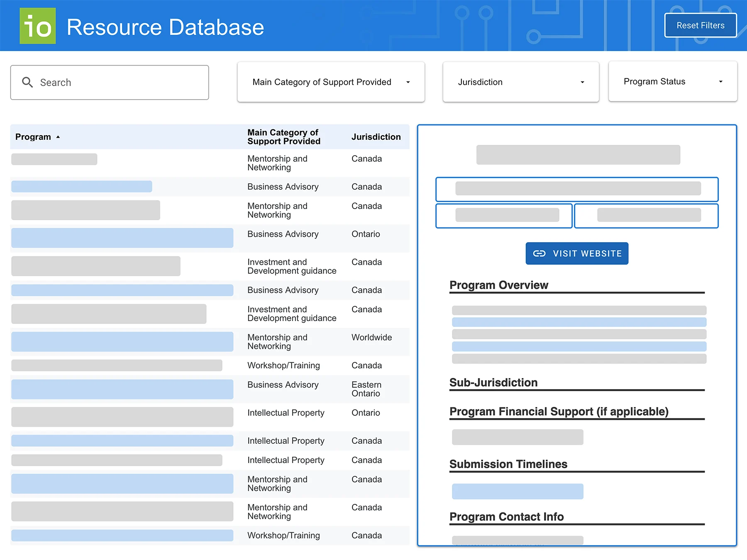Screen dimensions: 747x560
Task: Click the Submission Timelines heading in detail panel
Action: coord(508,464)
